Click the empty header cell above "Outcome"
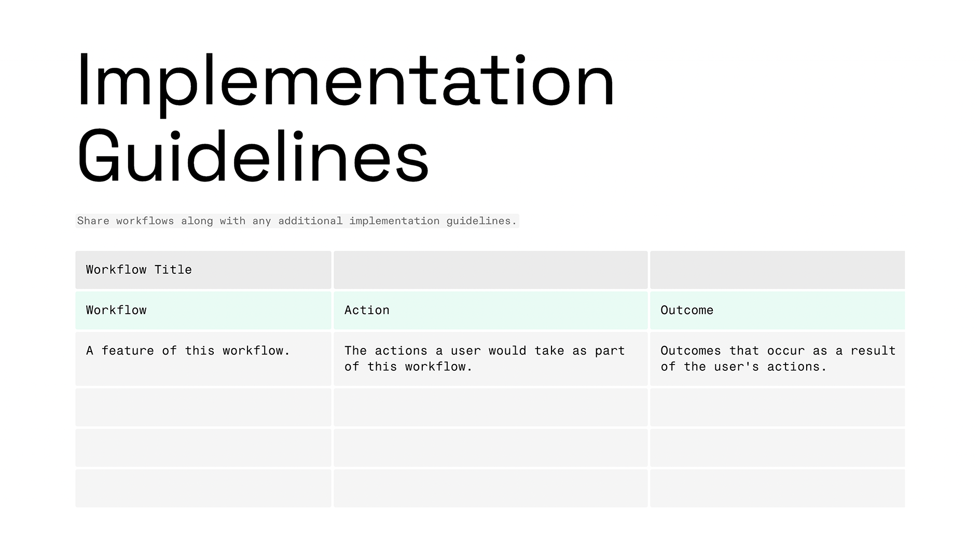The width and height of the screenshot is (980, 560). coord(777,270)
